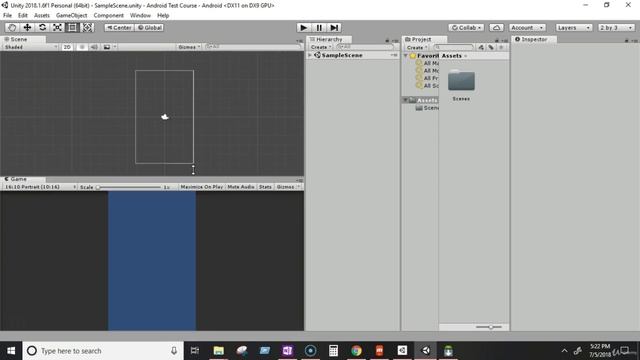
Task: Select the camera gizmo in Scene view
Action: click(x=165, y=117)
